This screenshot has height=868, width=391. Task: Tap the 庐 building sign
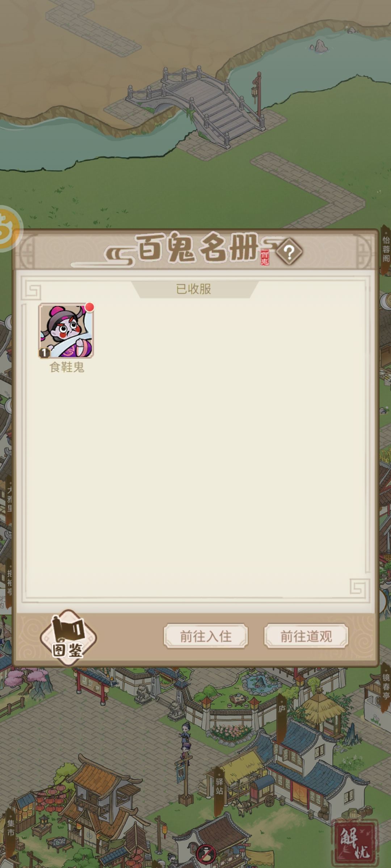282,710
